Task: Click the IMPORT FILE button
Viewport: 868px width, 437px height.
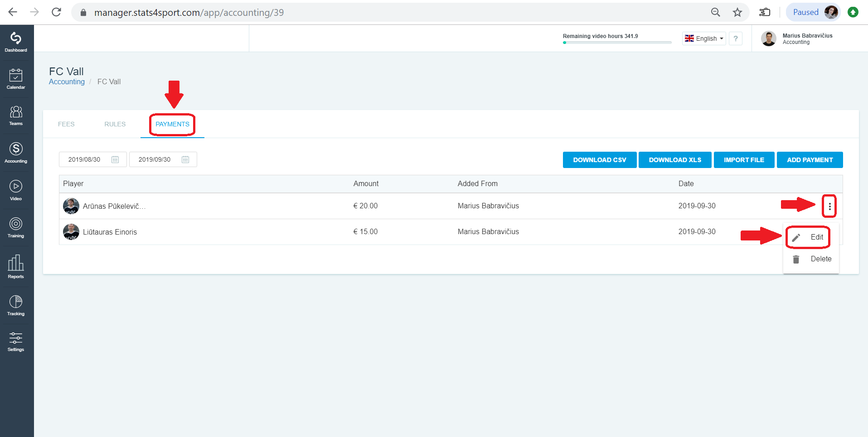Action: tap(744, 160)
